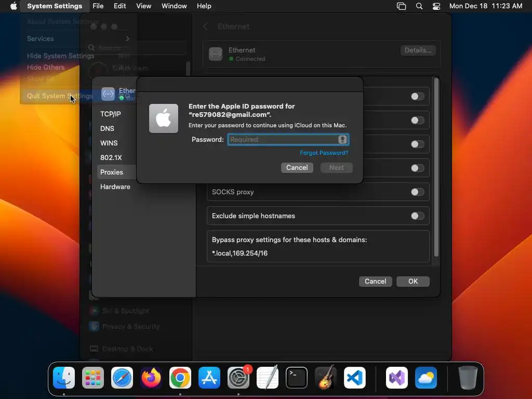The height and width of the screenshot is (399, 532).
Task: Open the Weather app in Dock
Action: pyautogui.click(x=426, y=378)
